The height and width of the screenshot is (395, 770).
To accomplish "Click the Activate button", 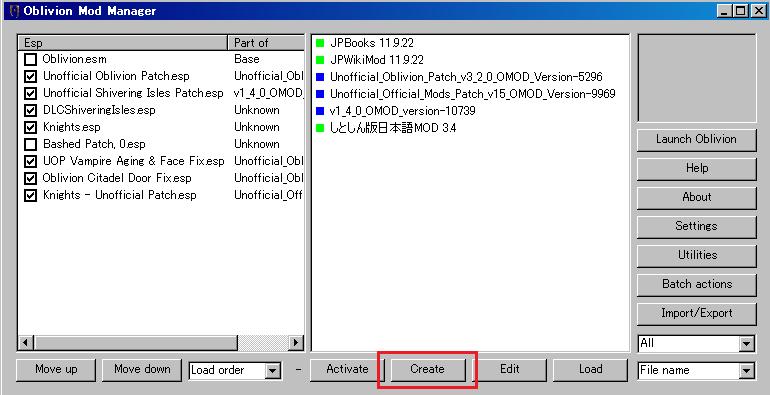I will pos(347,370).
